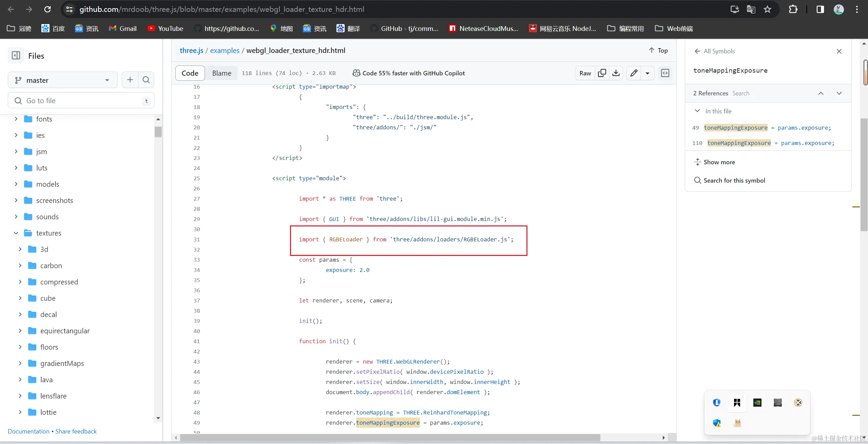The height and width of the screenshot is (444, 868).
Task: Click the add file plus icon
Action: (x=130, y=80)
